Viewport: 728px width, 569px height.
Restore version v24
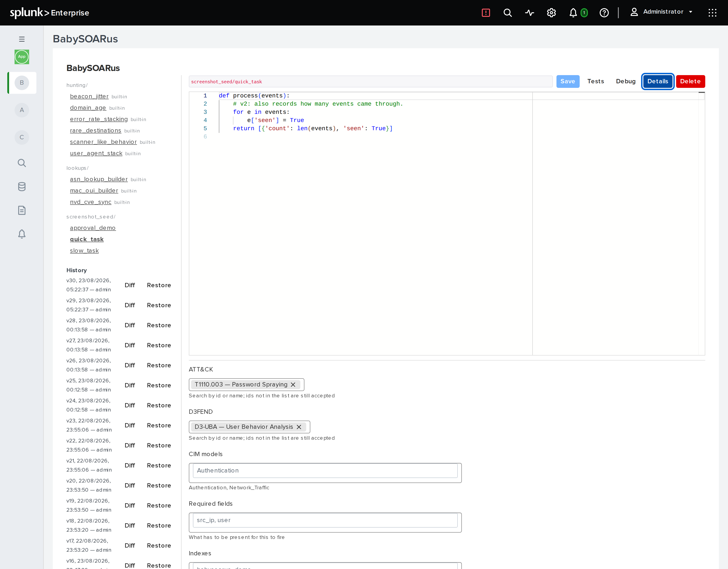(159, 405)
